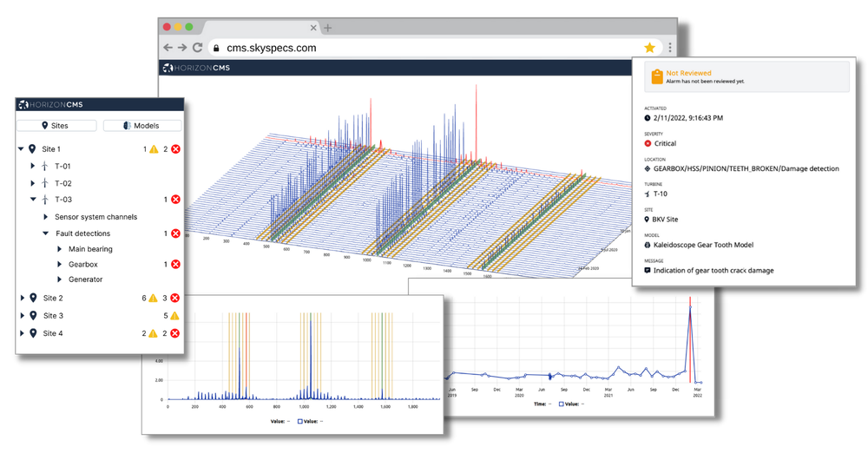Expand turbine T-01
The height and width of the screenshot is (460, 868).
tap(33, 166)
